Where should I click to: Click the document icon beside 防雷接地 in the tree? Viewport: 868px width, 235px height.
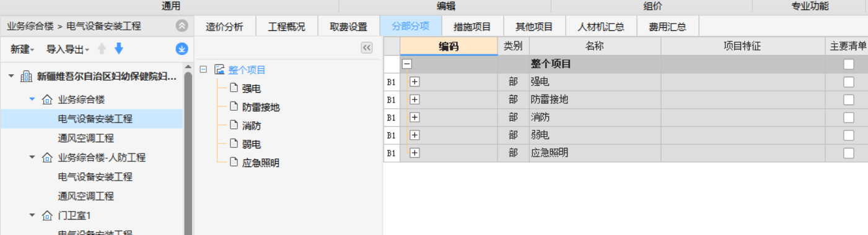click(234, 107)
